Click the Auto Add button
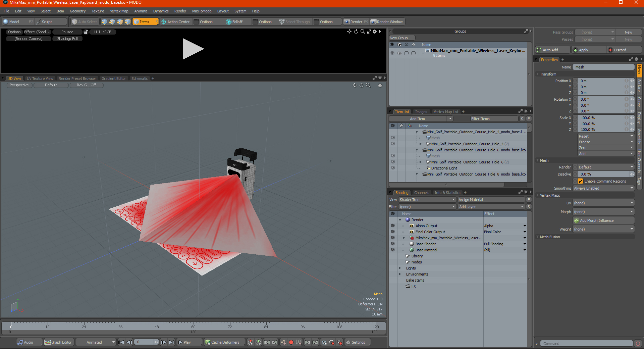 (x=552, y=50)
